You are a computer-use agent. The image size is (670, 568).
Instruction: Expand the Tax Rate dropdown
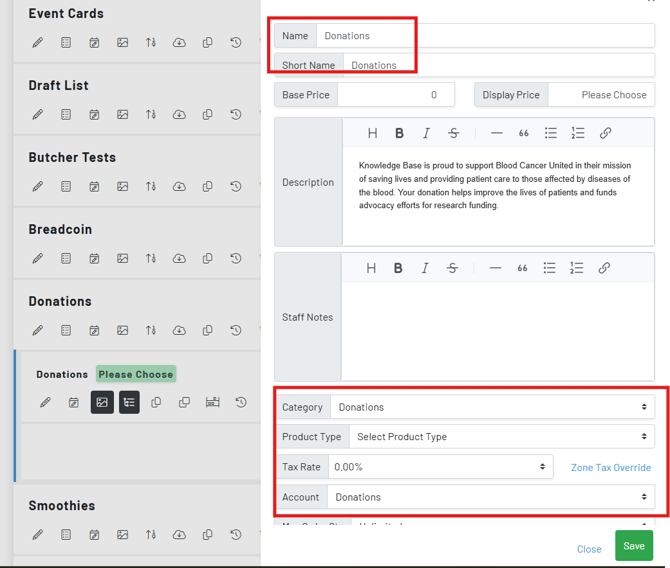[440, 467]
